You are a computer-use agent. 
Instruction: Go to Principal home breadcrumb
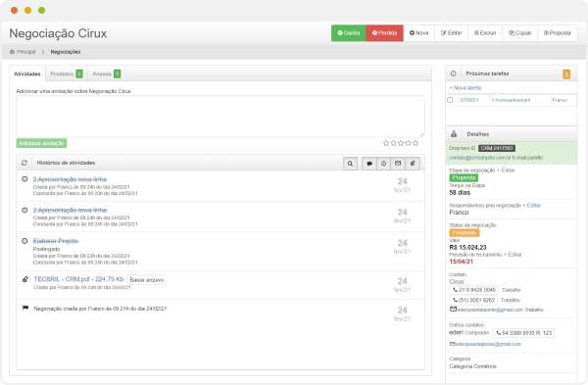[x=25, y=52]
